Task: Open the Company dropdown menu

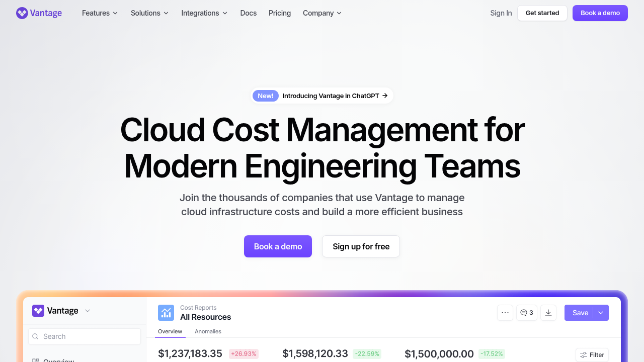Action: (x=323, y=13)
